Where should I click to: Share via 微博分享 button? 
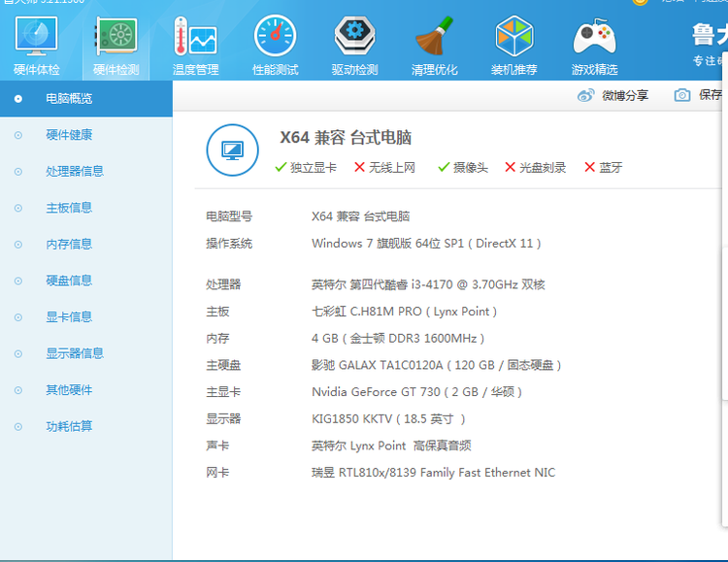point(613,95)
